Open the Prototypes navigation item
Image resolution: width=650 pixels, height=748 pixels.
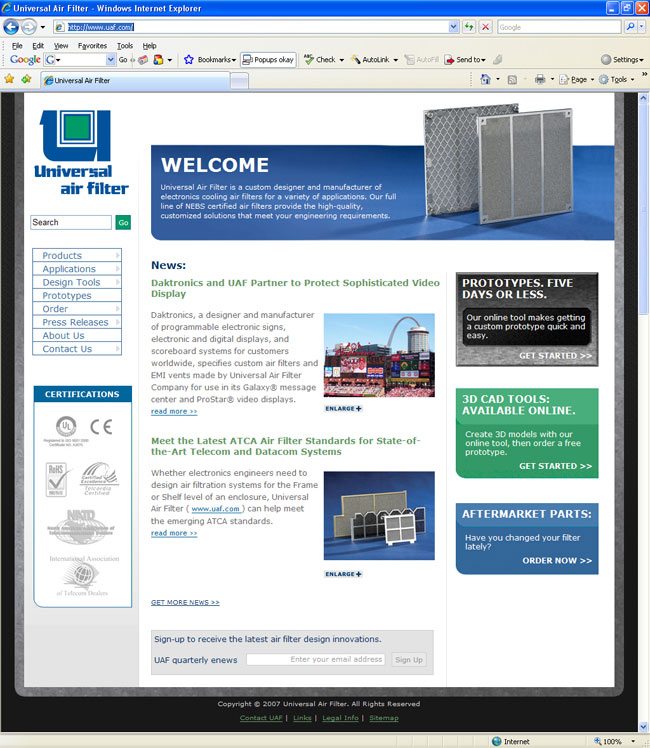[77, 295]
